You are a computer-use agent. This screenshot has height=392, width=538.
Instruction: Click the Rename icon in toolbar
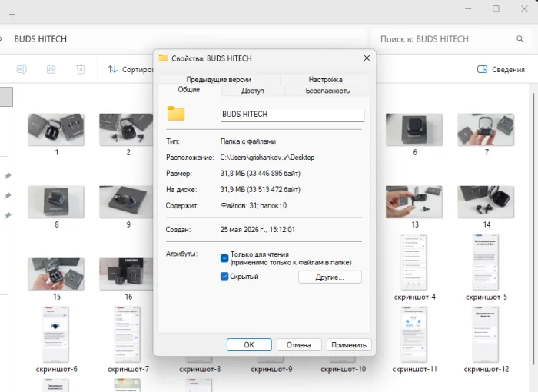point(22,69)
